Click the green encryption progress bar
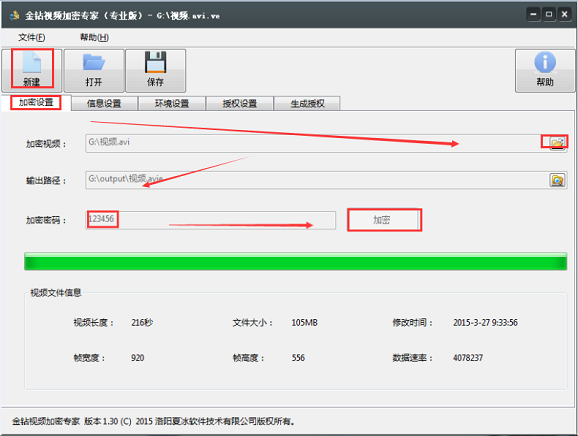The width and height of the screenshot is (578, 436). 296,261
